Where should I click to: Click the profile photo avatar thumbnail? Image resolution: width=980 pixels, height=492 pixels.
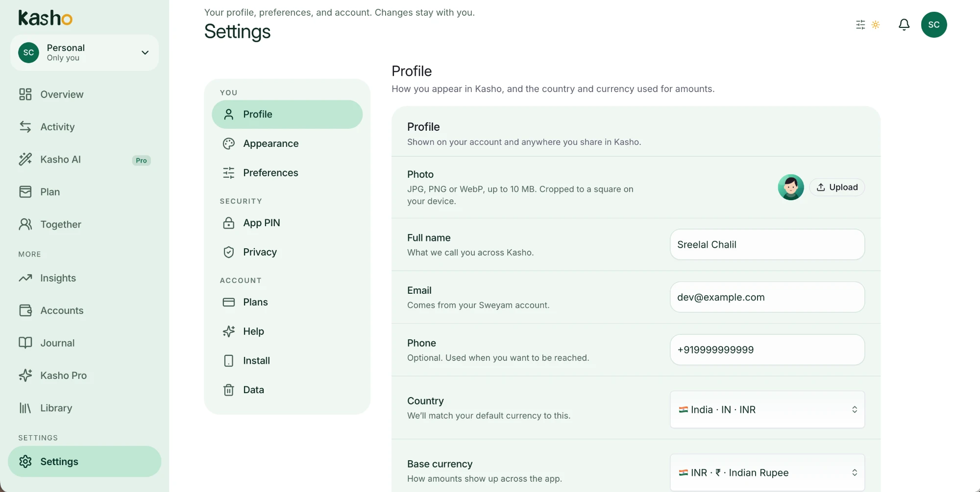coord(791,187)
